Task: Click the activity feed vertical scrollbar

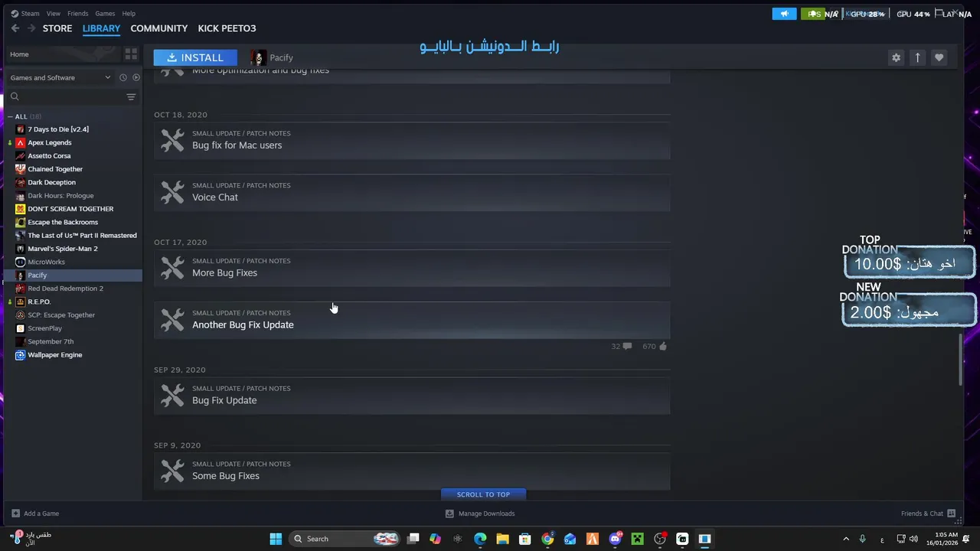Action: (x=961, y=360)
